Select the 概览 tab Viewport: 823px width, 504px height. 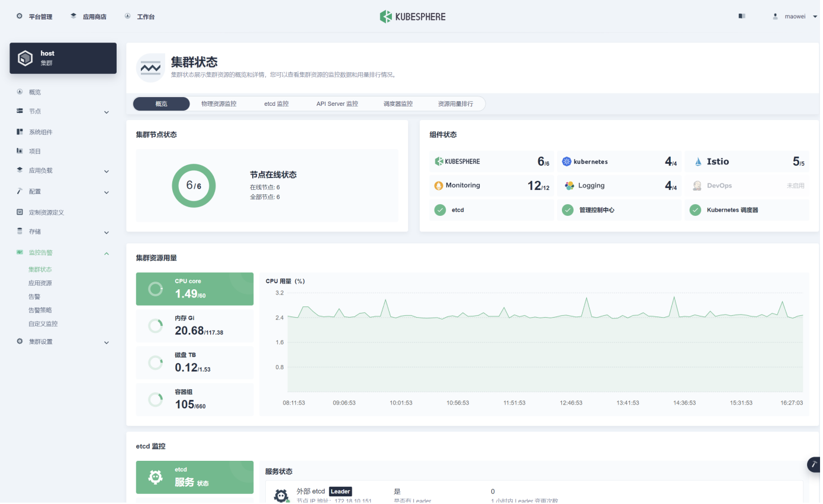click(x=161, y=104)
